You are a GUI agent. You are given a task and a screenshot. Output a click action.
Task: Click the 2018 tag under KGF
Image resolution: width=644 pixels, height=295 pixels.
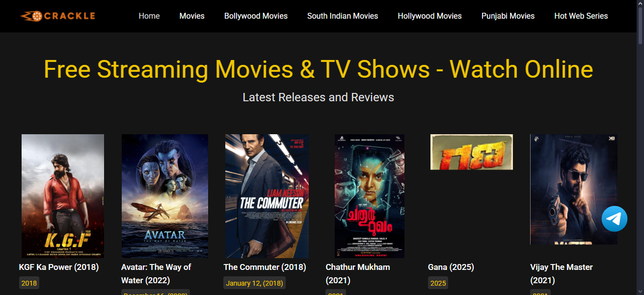click(x=29, y=283)
